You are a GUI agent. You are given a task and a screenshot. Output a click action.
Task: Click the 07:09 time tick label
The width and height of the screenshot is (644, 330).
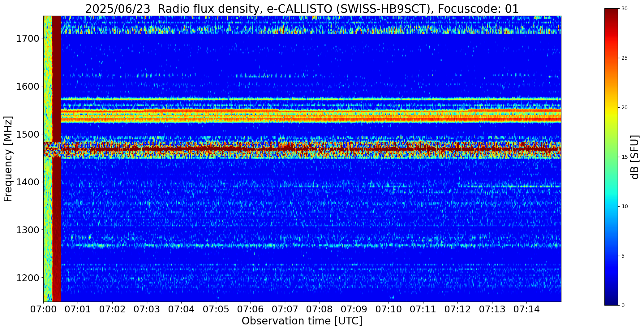[x=354, y=309]
